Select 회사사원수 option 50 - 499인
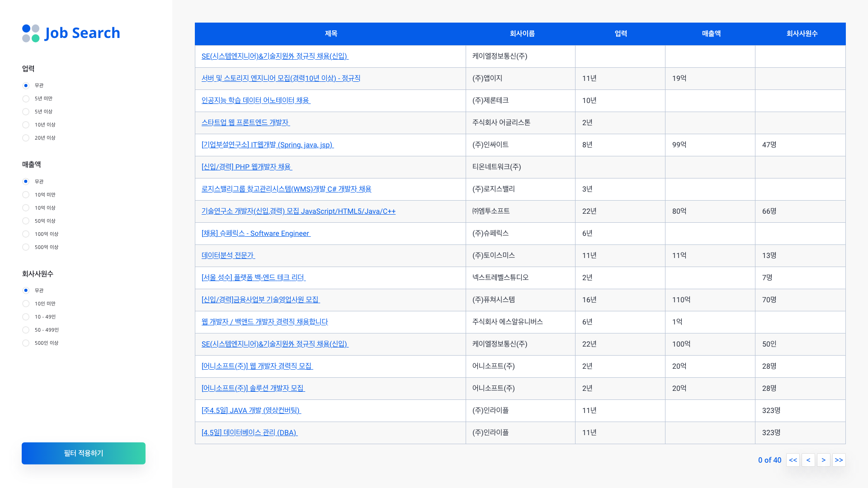Screen dimensions: 868x488 click(26, 330)
